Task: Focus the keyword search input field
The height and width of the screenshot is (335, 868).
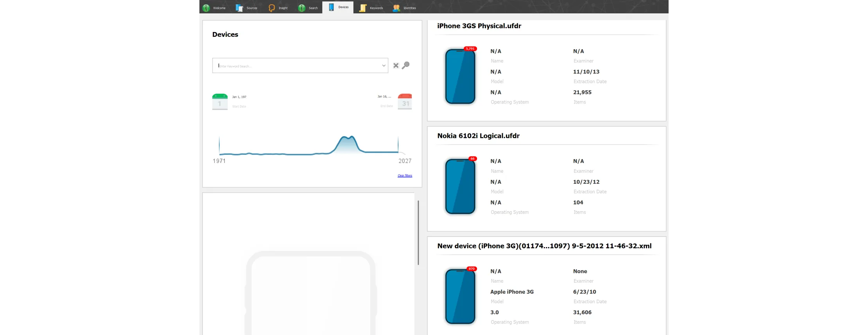Action: coord(300,65)
